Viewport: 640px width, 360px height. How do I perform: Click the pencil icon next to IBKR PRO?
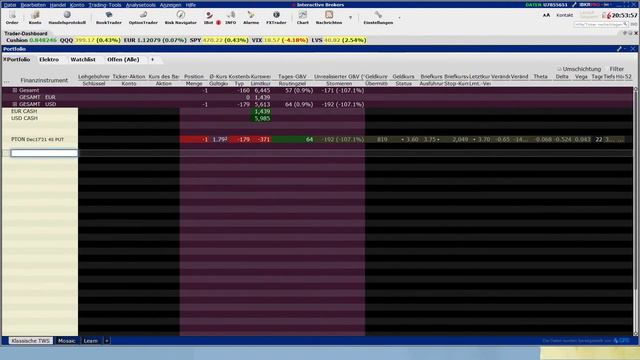(575, 5)
